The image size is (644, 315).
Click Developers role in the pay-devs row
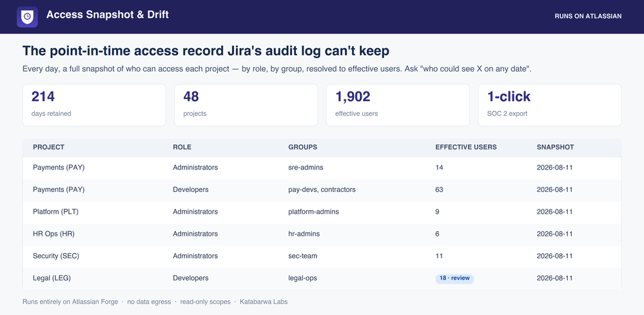[x=191, y=190]
